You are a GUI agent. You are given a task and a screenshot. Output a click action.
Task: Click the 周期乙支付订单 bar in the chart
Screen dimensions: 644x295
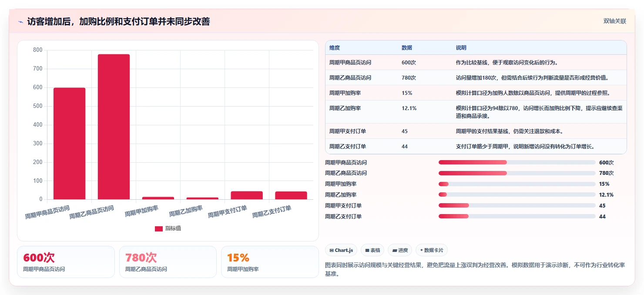pos(291,195)
